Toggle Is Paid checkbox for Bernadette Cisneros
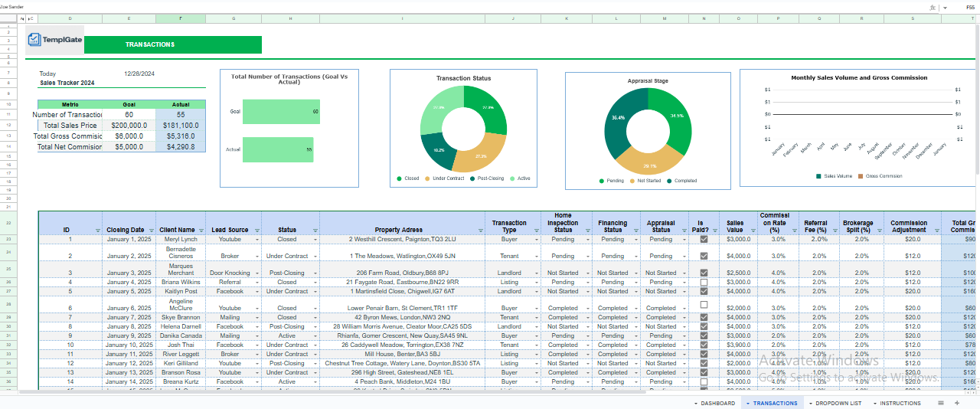Screen dimensions: 980x409 (704, 256)
